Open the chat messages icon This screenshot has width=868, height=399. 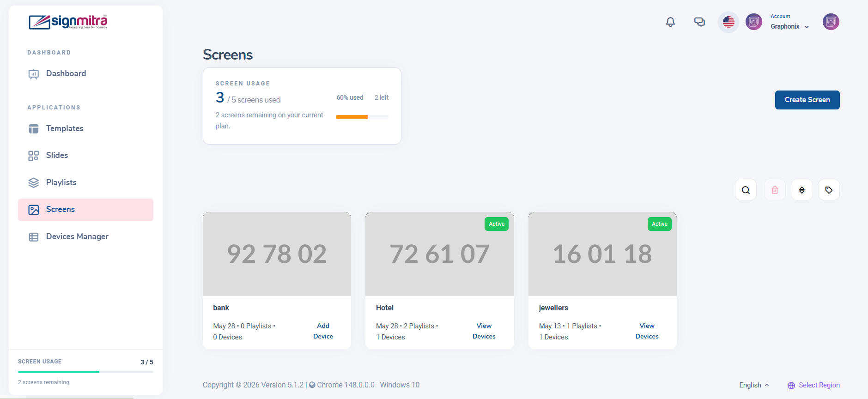click(x=699, y=22)
